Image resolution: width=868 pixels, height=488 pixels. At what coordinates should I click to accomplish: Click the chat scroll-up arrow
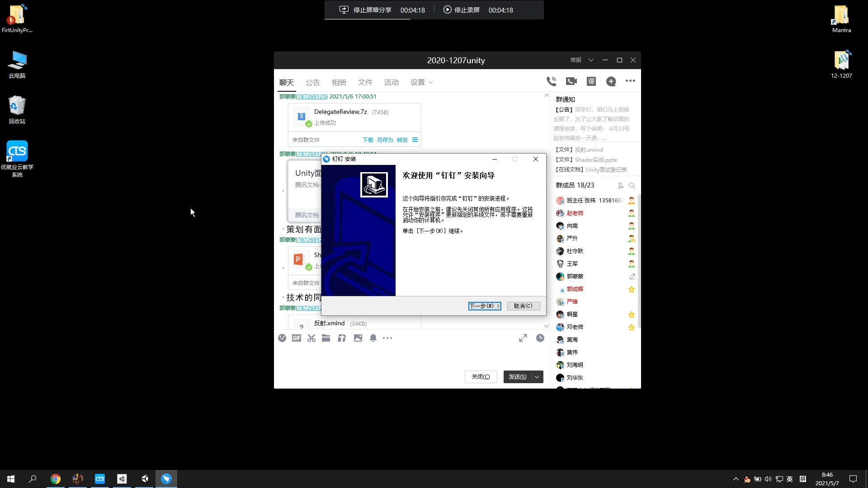pyautogui.click(x=547, y=95)
